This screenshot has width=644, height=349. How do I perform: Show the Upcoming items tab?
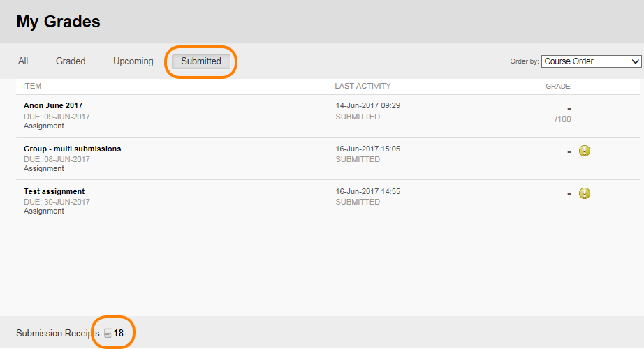[x=133, y=61]
